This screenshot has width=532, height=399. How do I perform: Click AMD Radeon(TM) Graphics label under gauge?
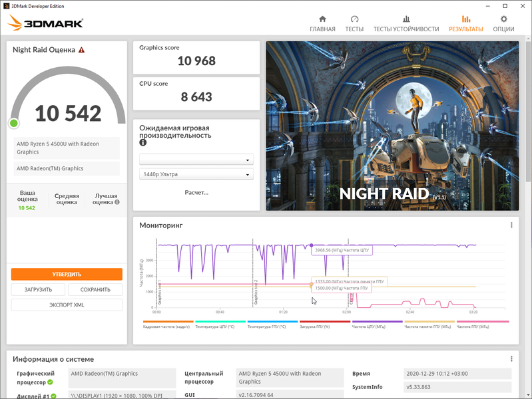(67, 168)
